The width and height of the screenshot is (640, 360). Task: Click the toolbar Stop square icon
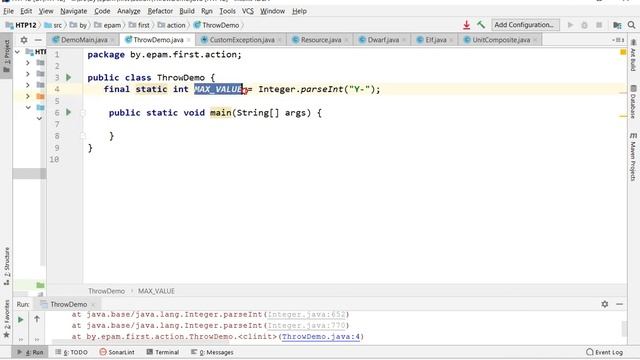tap(599, 25)
